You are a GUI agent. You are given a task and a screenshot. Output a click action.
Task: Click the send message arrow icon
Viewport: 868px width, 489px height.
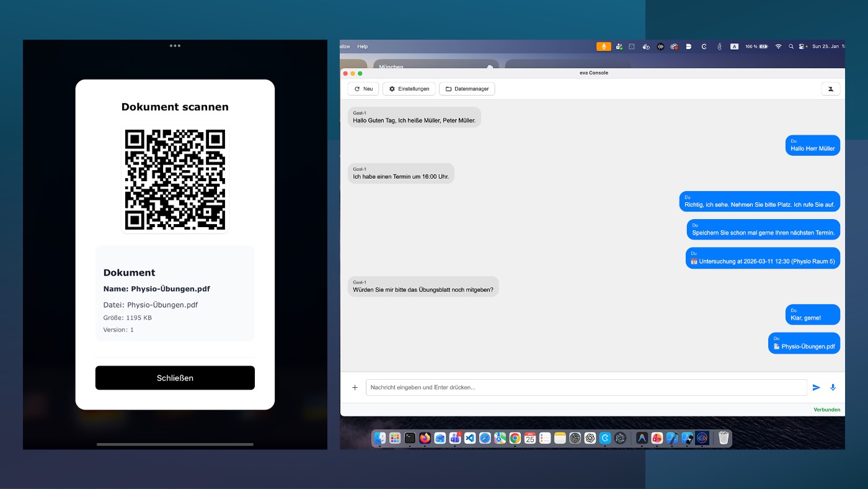pyautogui.click(x=816, y=387)
